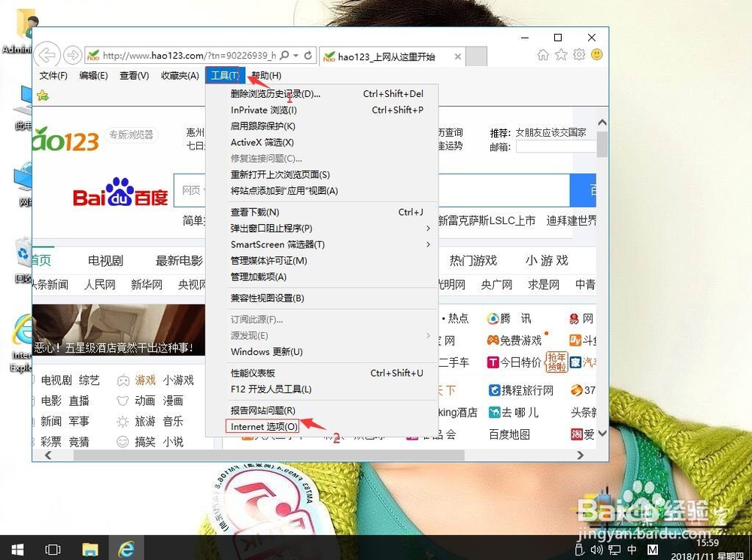Screen dimensions: 752x560
Task: Open a new blank tab
Action: 476,56
